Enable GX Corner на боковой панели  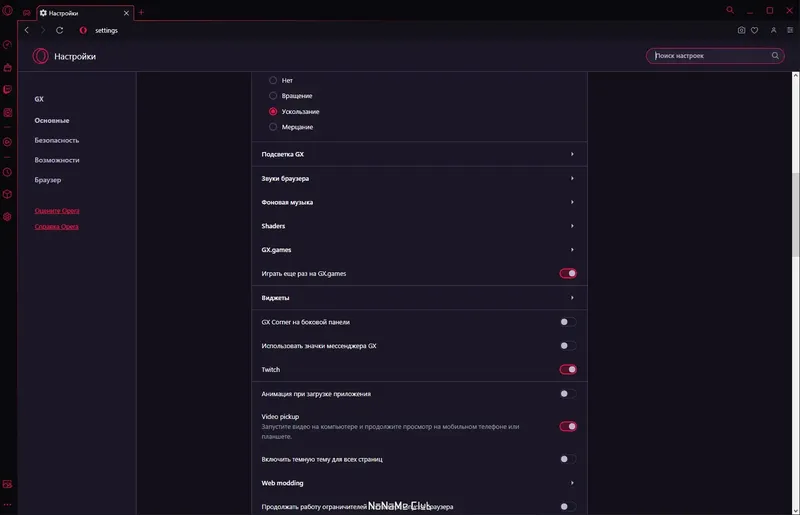[568, 322]
